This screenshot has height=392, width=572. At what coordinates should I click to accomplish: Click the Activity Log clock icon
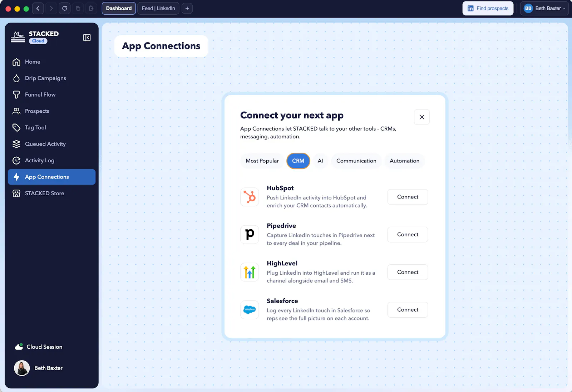16,161
